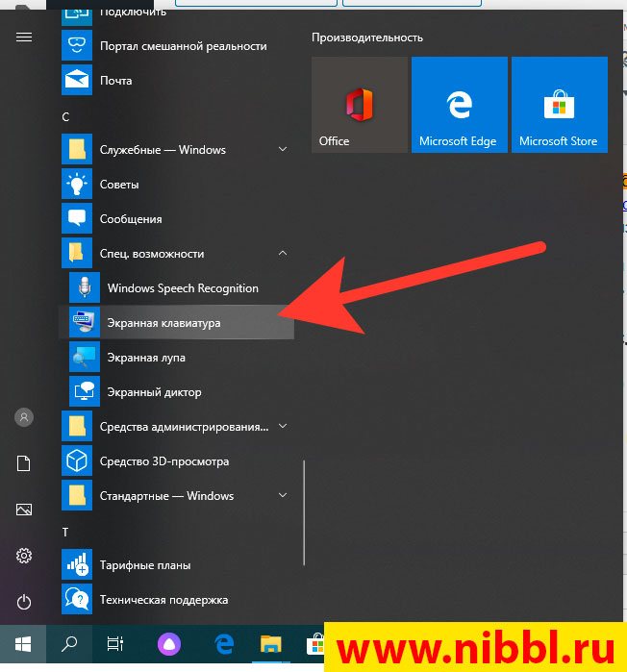Open the Экранная лупа magnifier icon

pos(85,357)
